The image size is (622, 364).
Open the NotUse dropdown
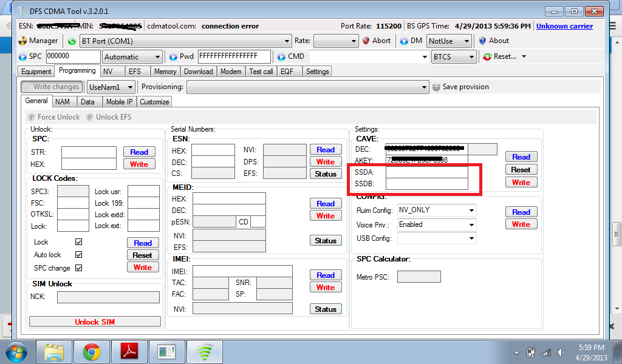coord(449,41)
